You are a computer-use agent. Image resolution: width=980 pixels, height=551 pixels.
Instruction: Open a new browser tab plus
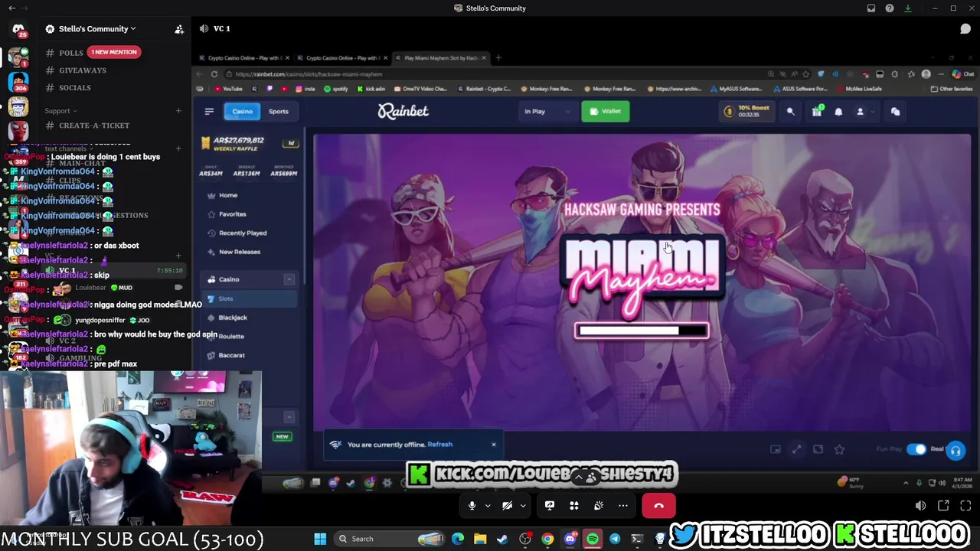coord(498,58)
